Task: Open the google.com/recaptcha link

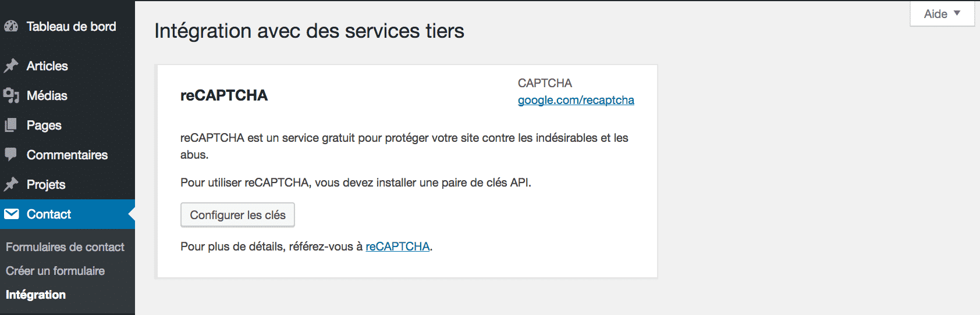Action: [576, 100]
